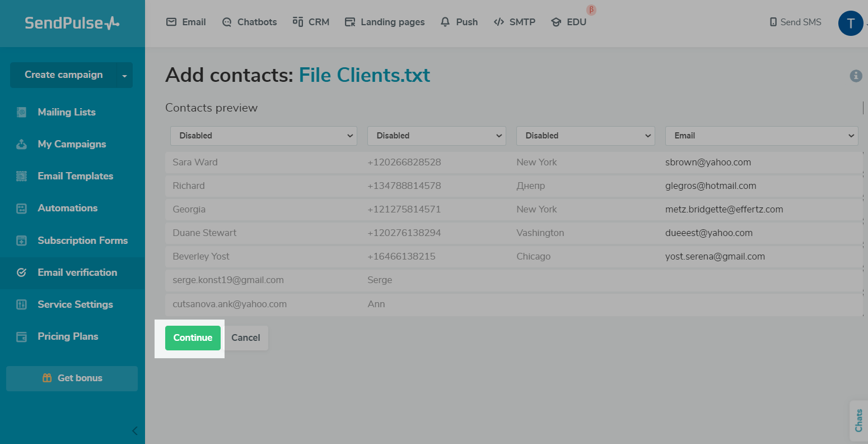This screenshot has width=868, height=444.
Task: Click the Service Settings sliders icon
Action: [21, 304]
